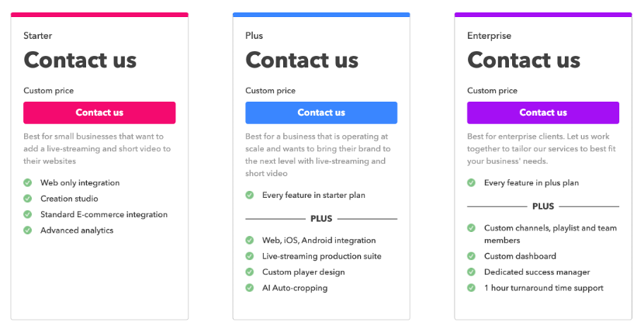Click the Enterprise plan's large Contact us heading
644x329 pixels.
pos(524,60)
